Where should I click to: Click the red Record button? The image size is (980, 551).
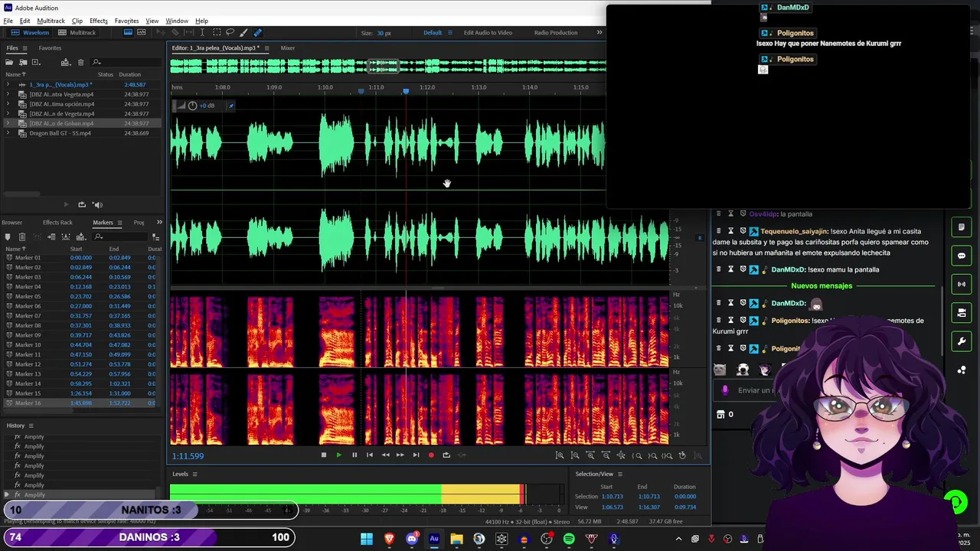[431, 455]
